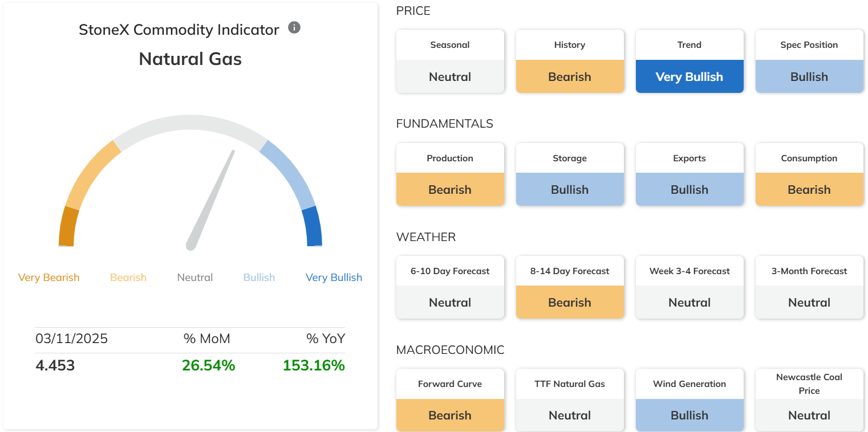Select the Newcastle Coal Price card
This screenshot has height=432, width=868.
(x=809, y=400)
